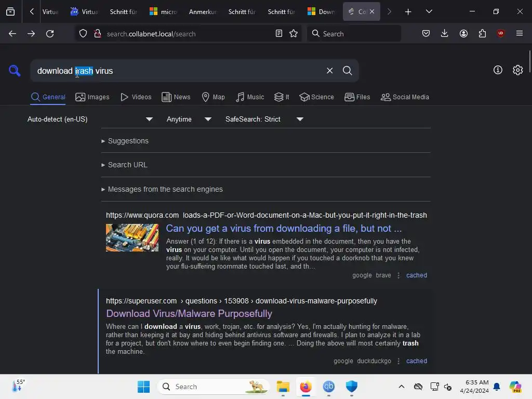The width and height of the screenshot is (532, 399).
Task: Select the Files search category
Action: (357, 97)
